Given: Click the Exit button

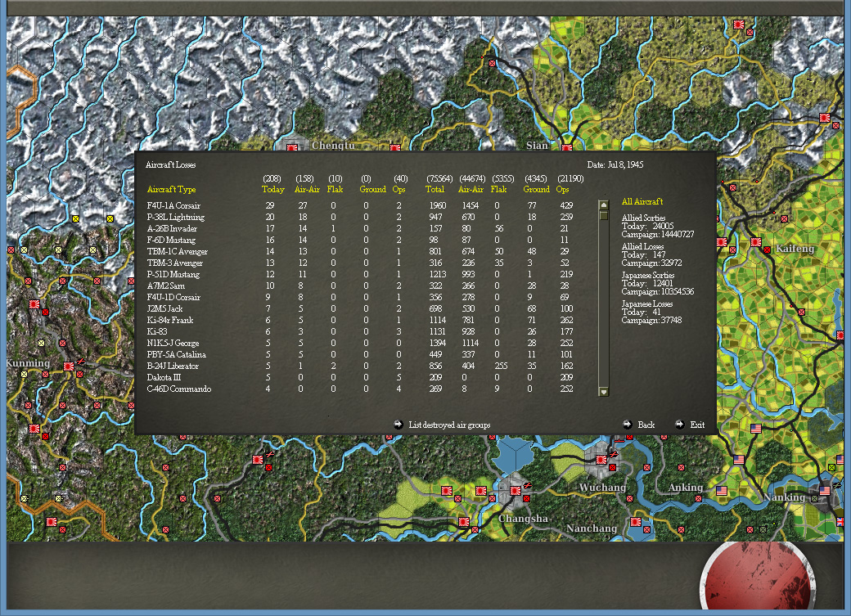Looking at the screenshot, I should tap(697, 425).
